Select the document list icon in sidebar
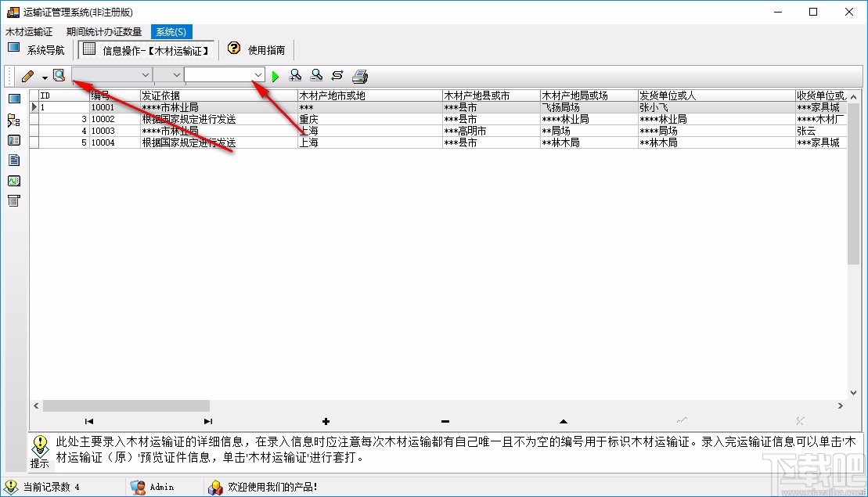This screenshot has width=868, height=497. pyautogui.click(x=14, y=140)
